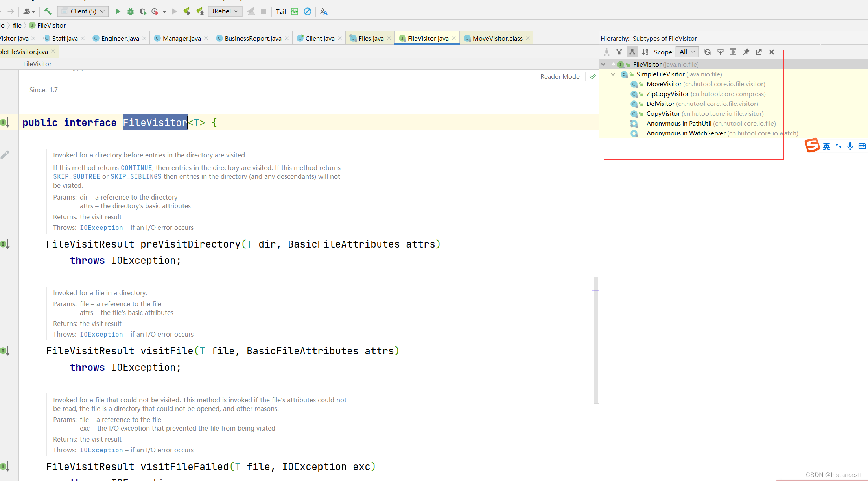The width and height of the screenshot is (868, 481).
Task: Click the blue circle-slash icon
Action: [x=308, y=11]
